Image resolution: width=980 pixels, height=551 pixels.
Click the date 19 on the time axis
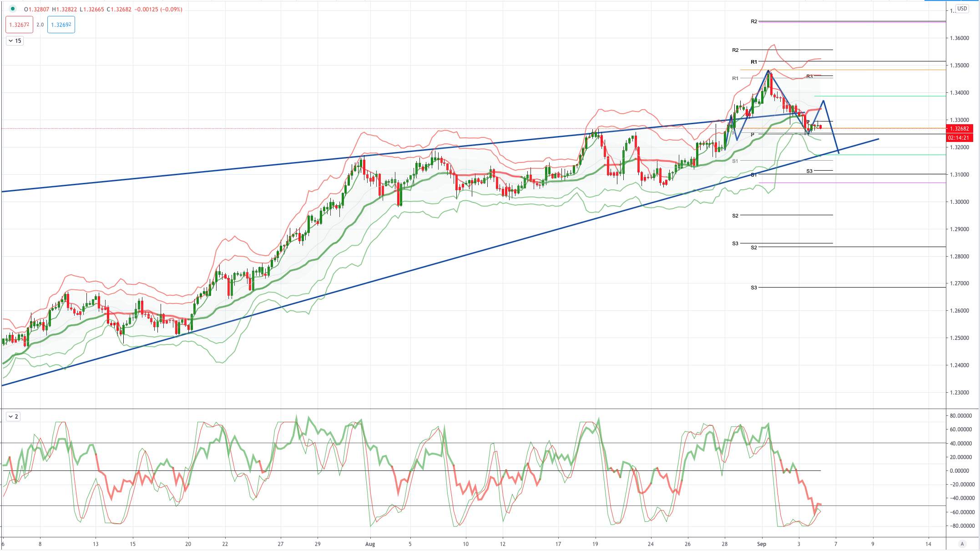[595, 544]
